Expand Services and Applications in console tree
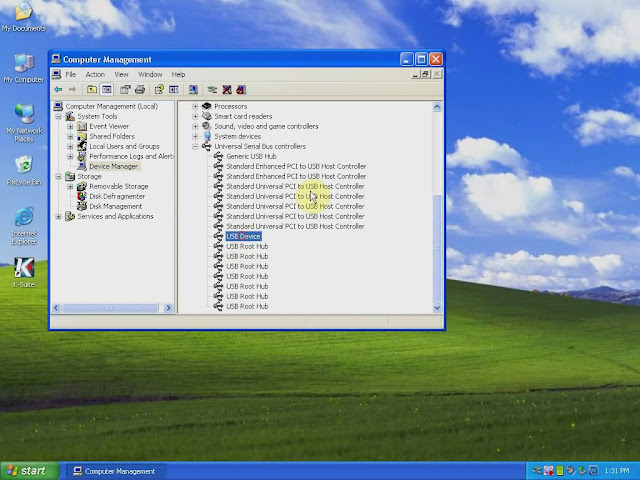Image resolution: width=640 pixels, height=480 pixels. coord(58,216)
